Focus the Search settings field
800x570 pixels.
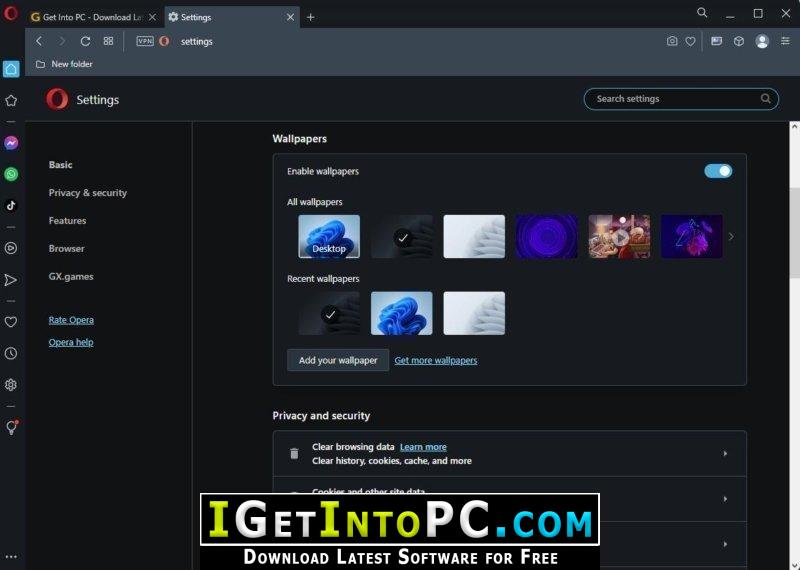point(681,99)
